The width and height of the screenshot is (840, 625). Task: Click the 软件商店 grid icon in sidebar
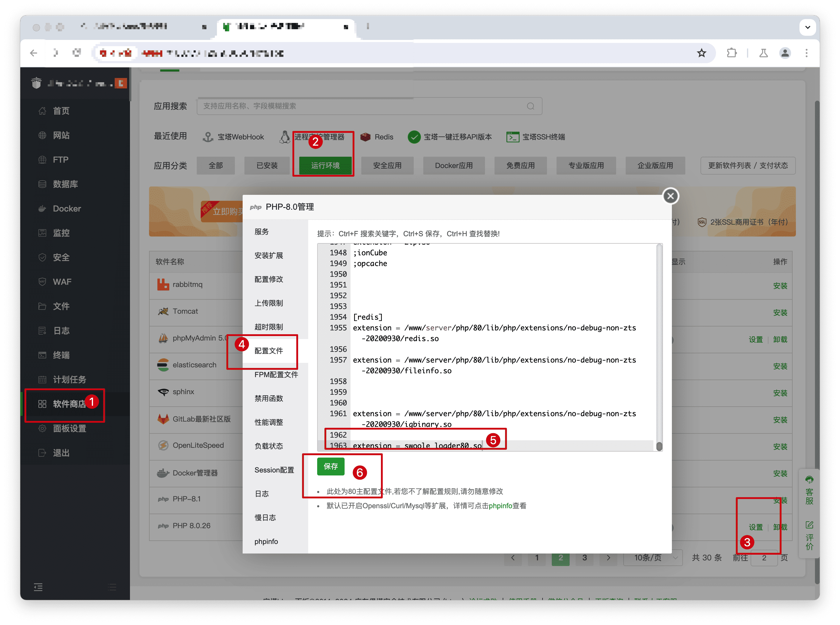(42, 404)
